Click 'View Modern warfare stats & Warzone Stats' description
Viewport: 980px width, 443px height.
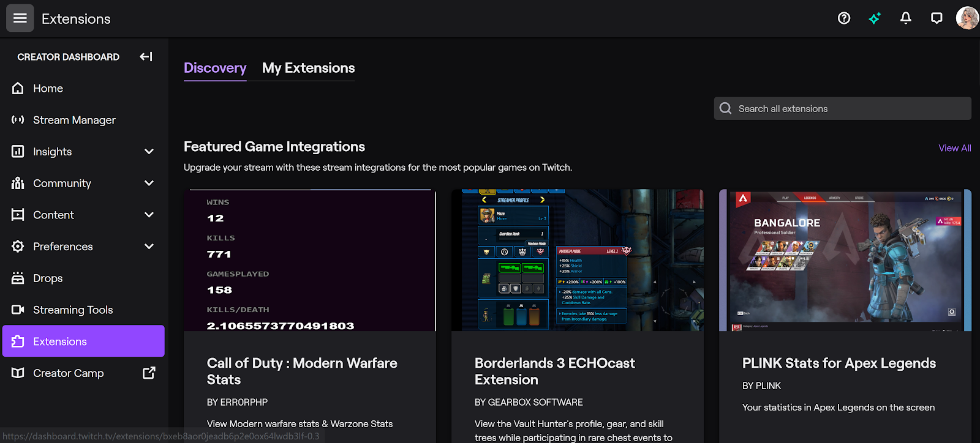(300, 423)
